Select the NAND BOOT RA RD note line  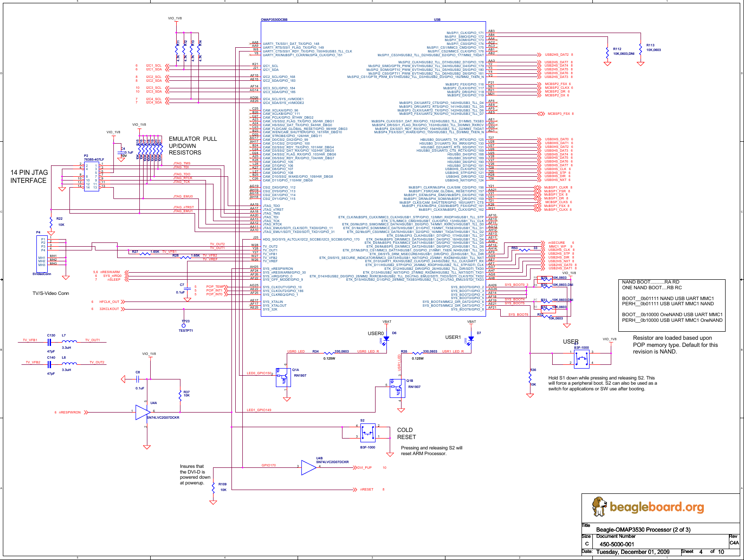(650, 282)
